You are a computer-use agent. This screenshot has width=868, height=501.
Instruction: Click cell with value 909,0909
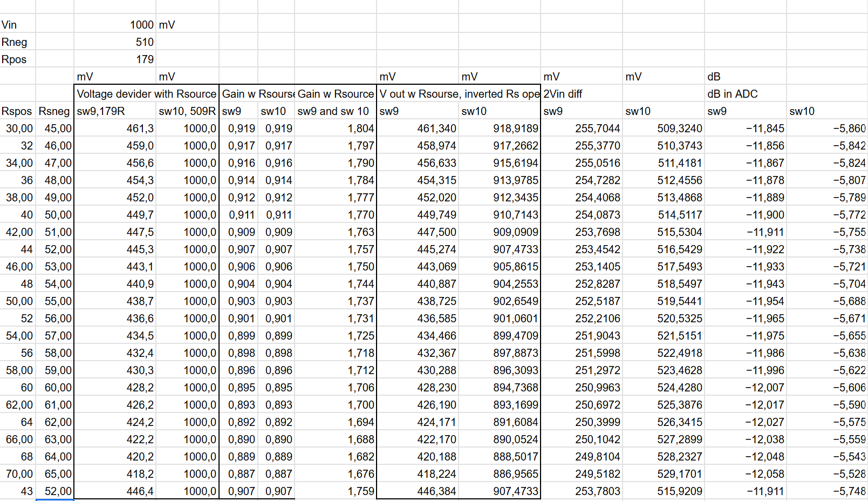pos(500,232)
